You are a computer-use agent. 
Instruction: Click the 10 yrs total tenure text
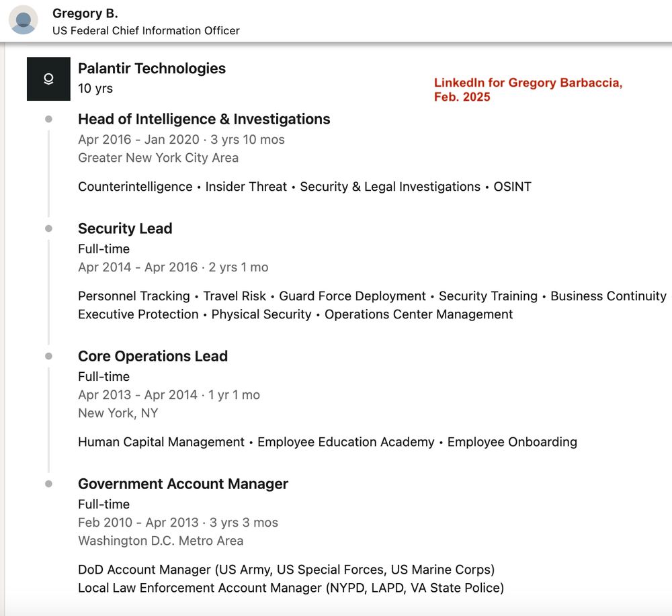[x=95, y=88]
